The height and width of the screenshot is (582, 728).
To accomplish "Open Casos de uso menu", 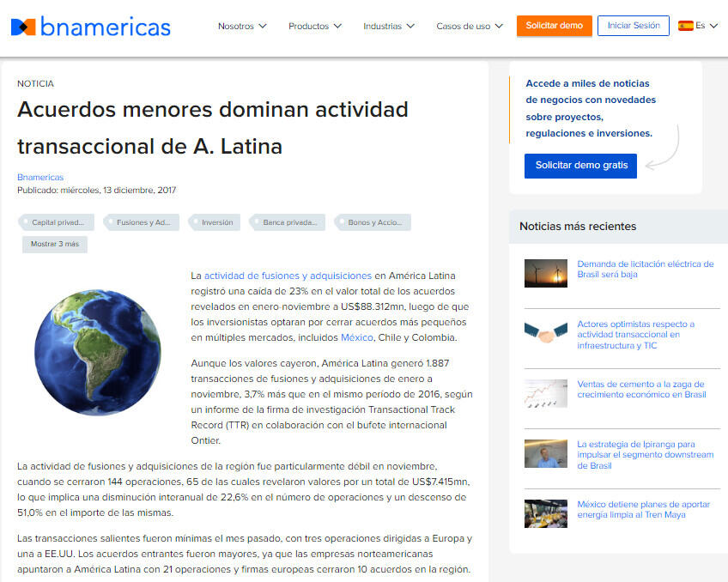I will (469, 26).
